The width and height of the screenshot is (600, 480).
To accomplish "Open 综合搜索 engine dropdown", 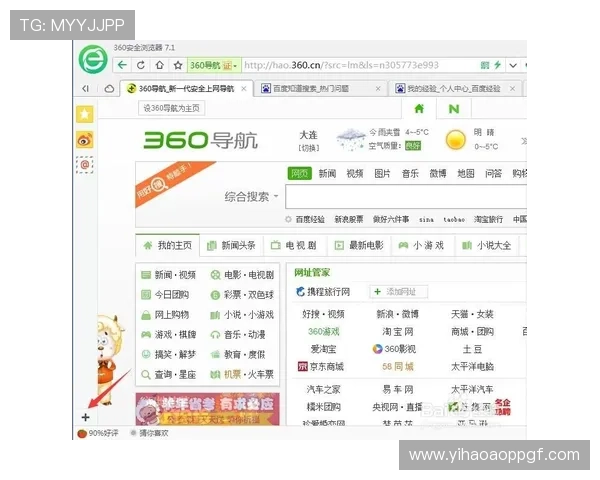I will [x=251, y=197].
